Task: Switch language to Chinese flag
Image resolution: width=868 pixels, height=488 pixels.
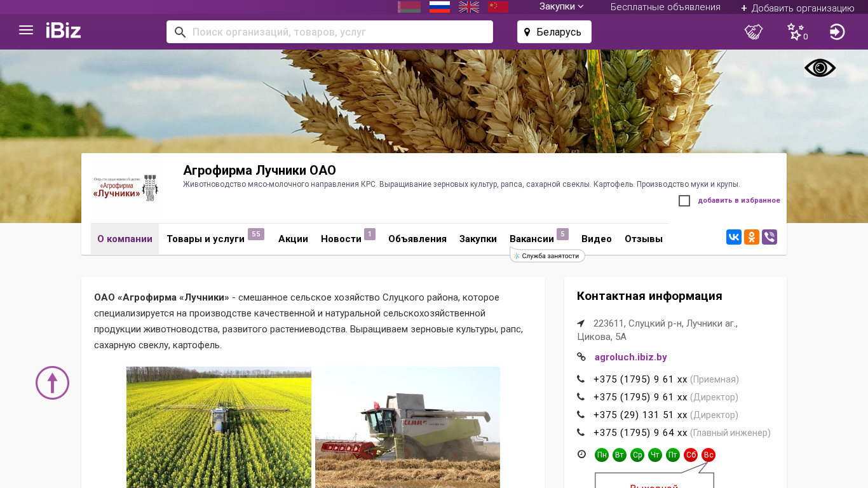Action: (x=498, y=7)
